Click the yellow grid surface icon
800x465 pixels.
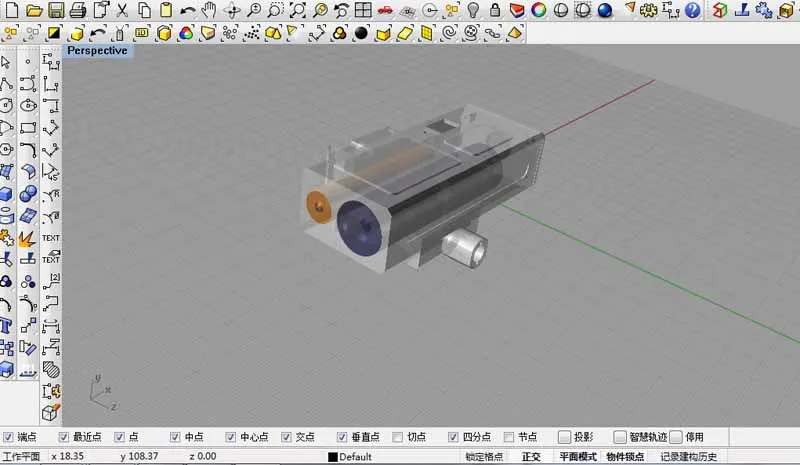(x=426, y=34)
